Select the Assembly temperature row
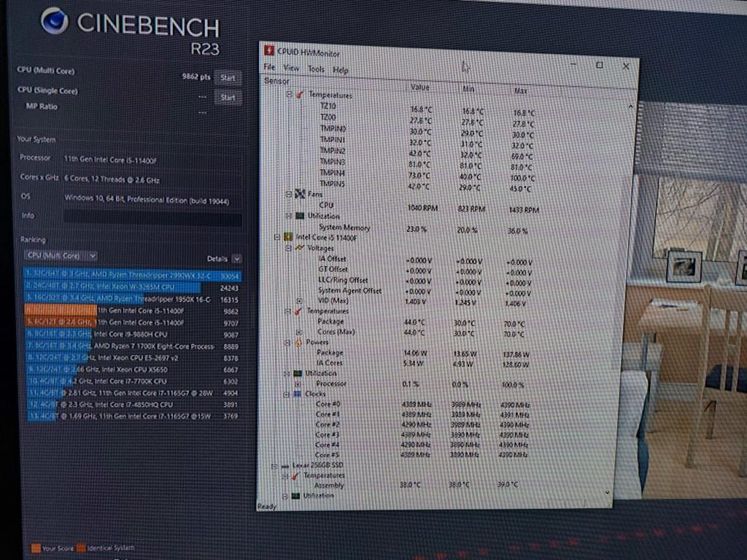 416,485
